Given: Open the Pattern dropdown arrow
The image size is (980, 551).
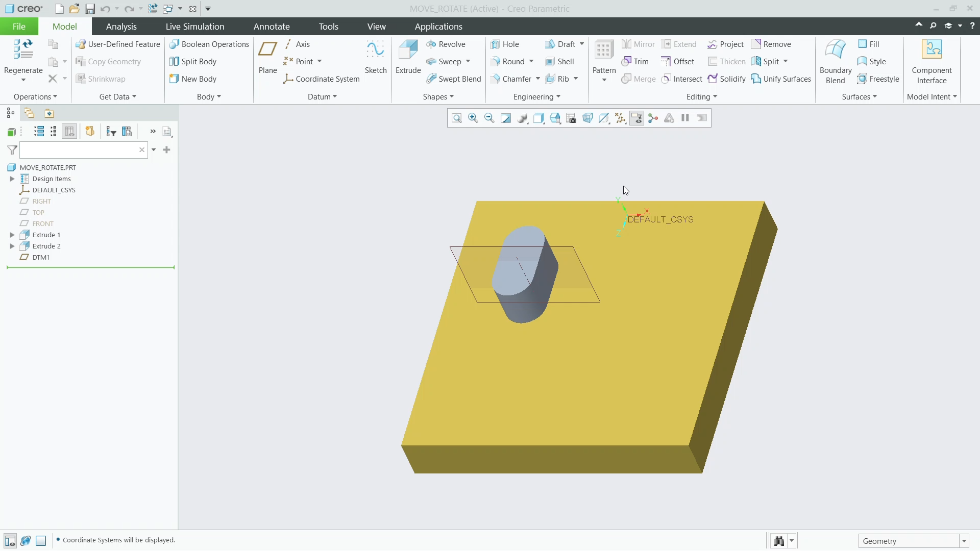Looking at the screenshot, I should (x=604, y=80).
